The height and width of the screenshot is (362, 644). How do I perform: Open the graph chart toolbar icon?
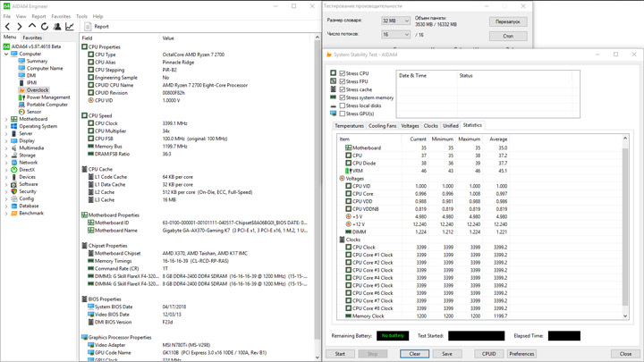coord(70,27)
